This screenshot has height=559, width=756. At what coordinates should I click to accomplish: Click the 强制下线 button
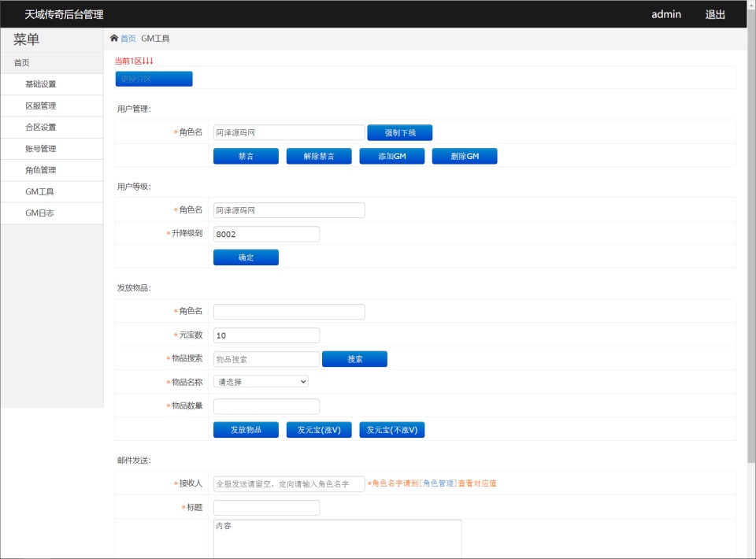pos(399,133)
